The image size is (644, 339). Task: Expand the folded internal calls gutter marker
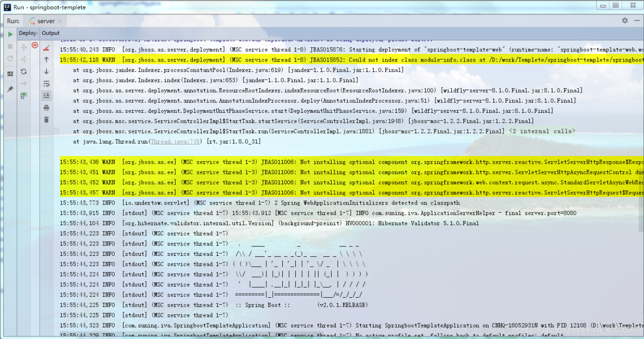[x=56, y=131]
